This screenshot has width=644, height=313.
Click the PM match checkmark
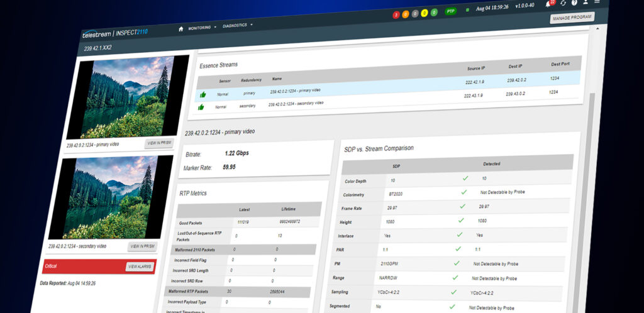point(457,263)
